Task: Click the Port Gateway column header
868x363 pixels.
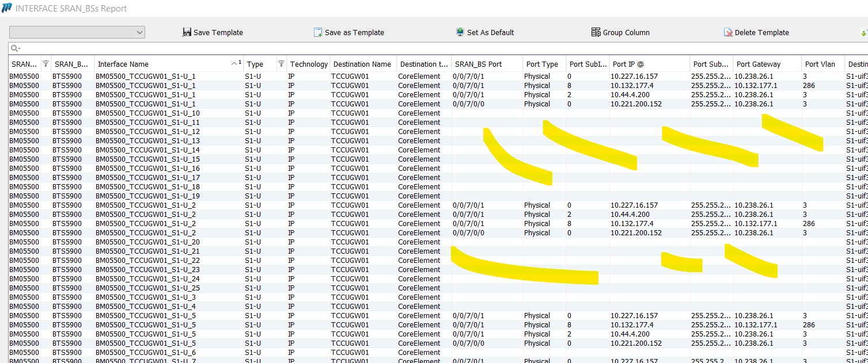Action: point(759,64)
